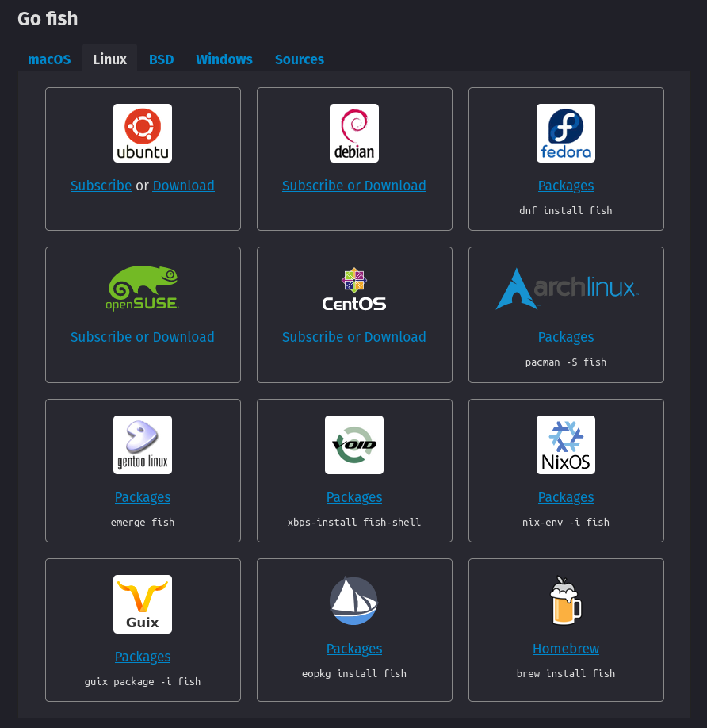The height and width of the screenshot is (728, 707).
Task: Switch to the macOS tab
Action: (x=49, y=59)
